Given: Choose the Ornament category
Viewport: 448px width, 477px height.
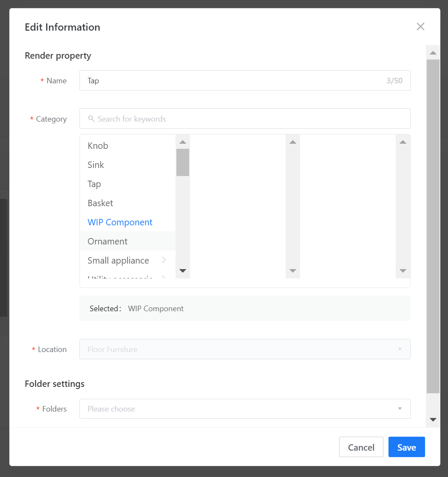Looking at the screenshot, I should coord(108,241).
